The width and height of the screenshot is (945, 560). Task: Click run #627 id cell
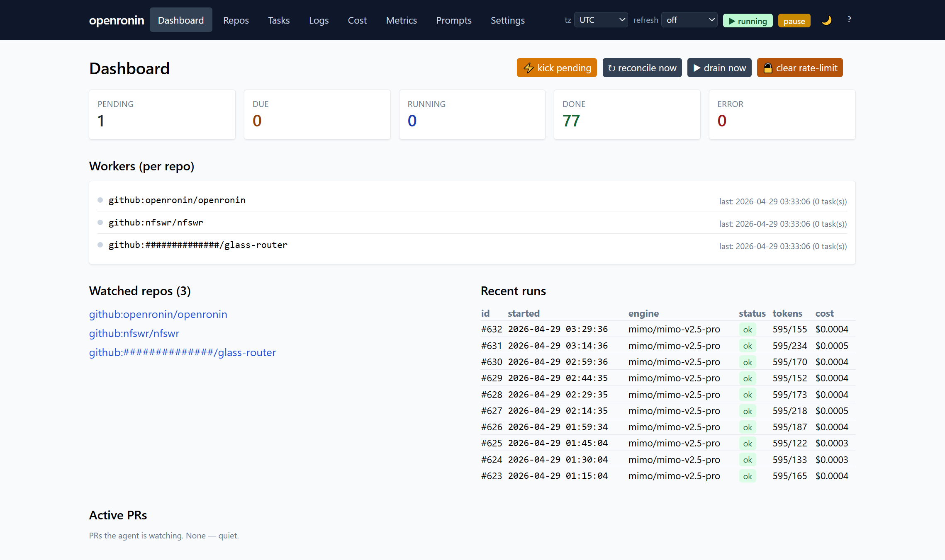pyautogui.click(x=492, y=411)
